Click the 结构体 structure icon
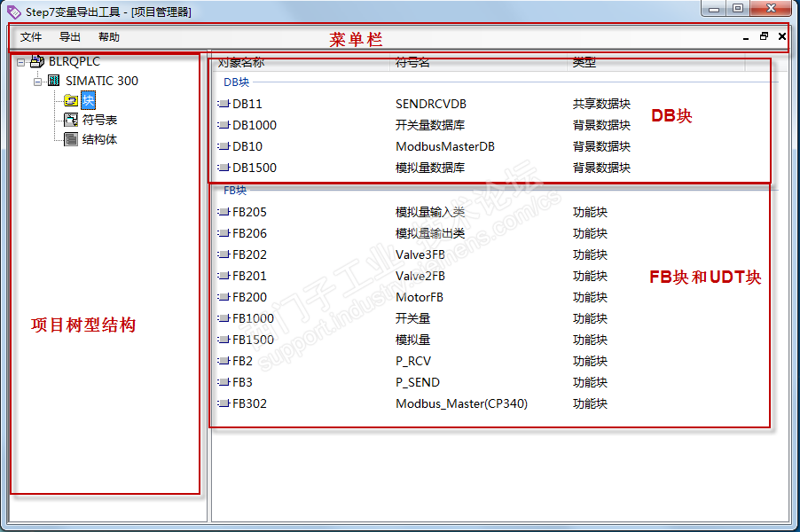Viewport: 800px width, 532px height. tap(71, 139)
